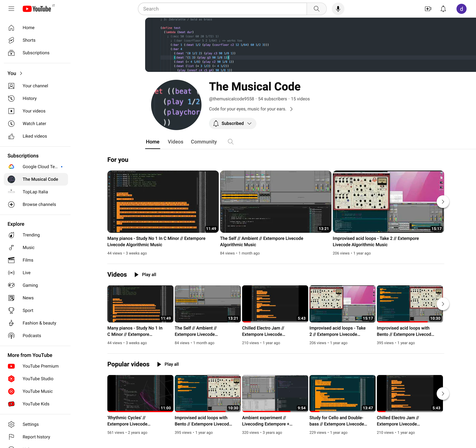Open The Self Ambient title in For you
This screenshot has height=448, width=476.
click(x=261, y=241)
